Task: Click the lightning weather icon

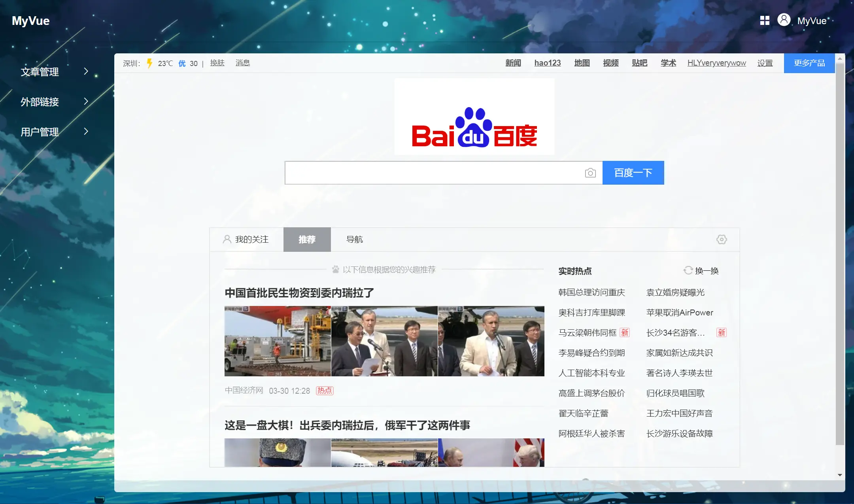Action: tap(149, 63)
